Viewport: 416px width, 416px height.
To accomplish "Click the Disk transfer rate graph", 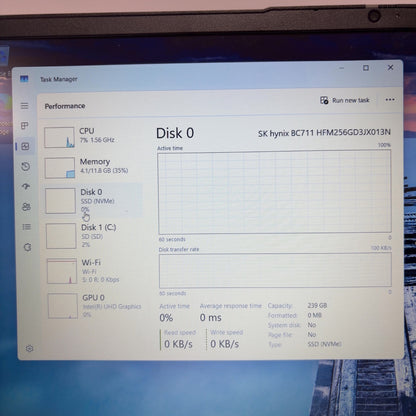I will point(275,271).
